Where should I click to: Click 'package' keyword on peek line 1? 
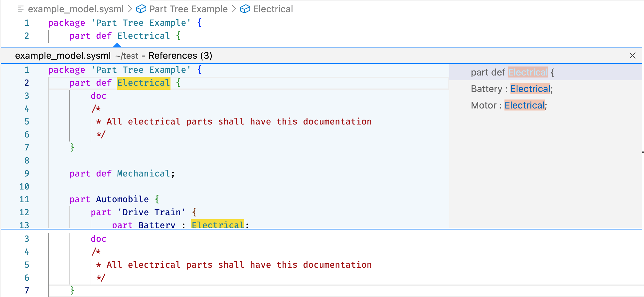66,70
